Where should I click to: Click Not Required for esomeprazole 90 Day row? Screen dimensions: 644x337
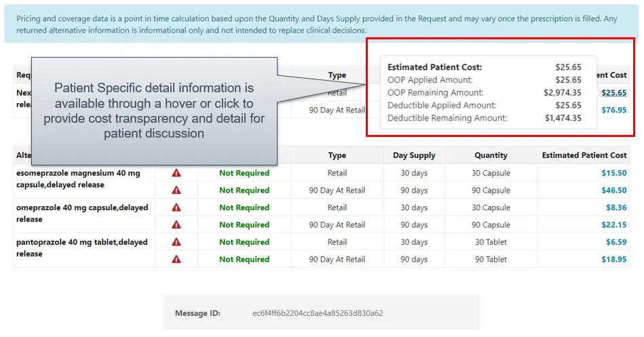coord(244,190)
